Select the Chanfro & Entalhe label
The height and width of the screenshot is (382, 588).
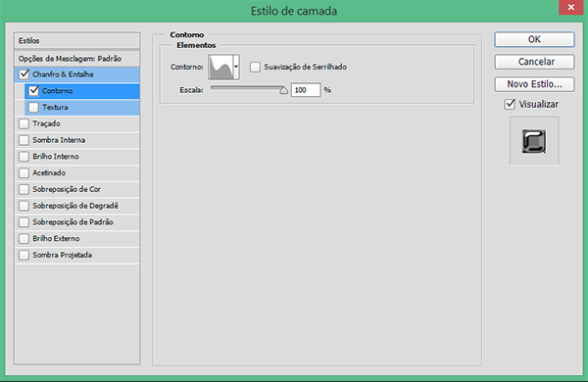63,74
